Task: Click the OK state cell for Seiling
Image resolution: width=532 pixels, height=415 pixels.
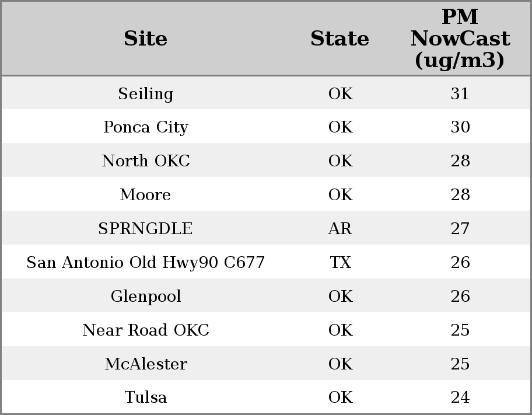Action: (x=340, y=93)
